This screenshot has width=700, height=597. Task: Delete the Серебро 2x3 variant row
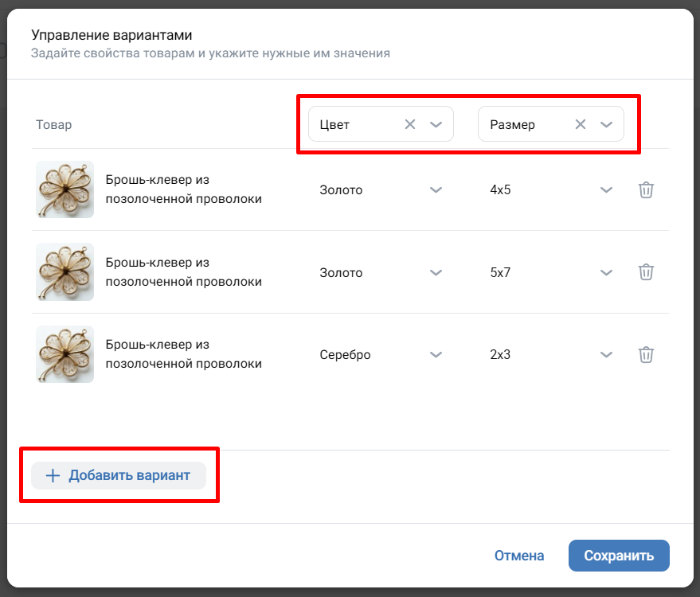tap(646, 355)
